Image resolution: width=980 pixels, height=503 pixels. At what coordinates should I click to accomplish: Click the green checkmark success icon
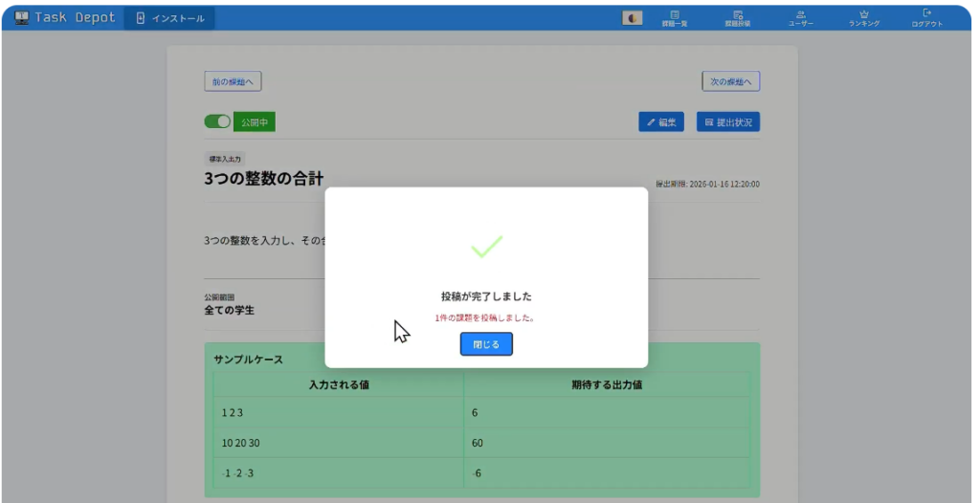[486, 247]
